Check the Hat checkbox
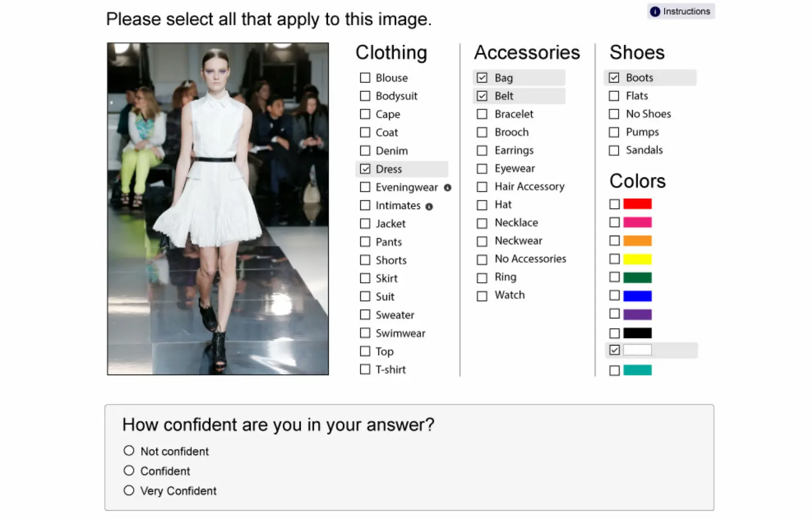This screenshot has height=518, width=812. click(482, 205)
